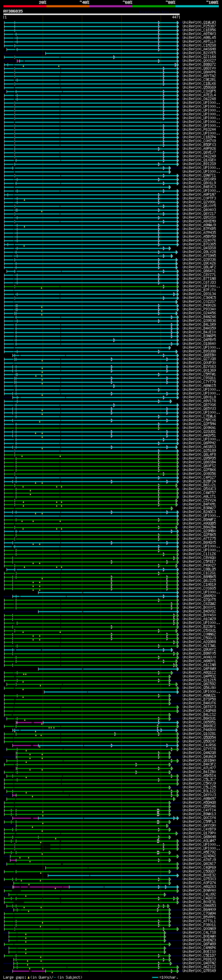Click hit label UniRef100_Q40403
222x980 pixels.
199,210
